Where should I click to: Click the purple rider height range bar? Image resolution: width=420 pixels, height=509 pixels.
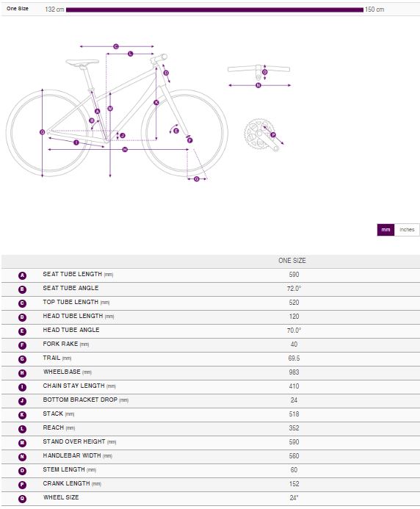(x=214, y=10)
